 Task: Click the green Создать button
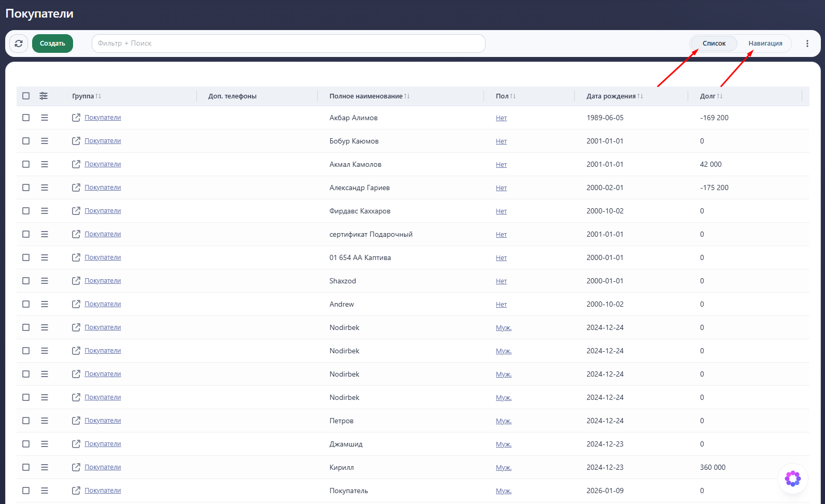tap(52, 44)
